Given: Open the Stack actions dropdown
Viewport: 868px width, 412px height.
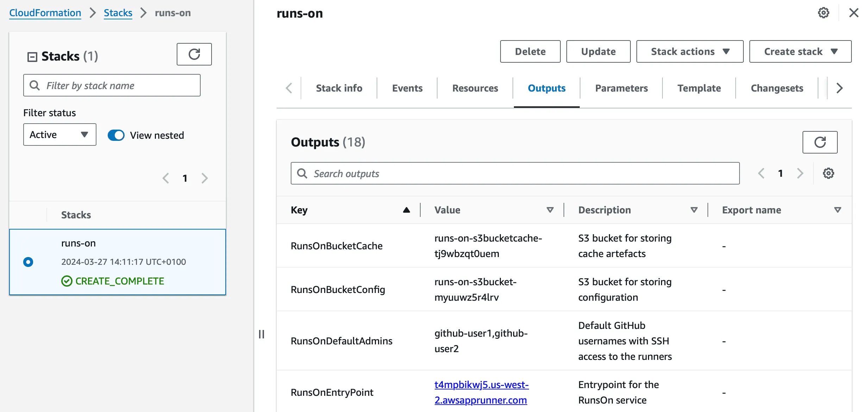Looking at the screenshot, I should (x=690, y=51).
